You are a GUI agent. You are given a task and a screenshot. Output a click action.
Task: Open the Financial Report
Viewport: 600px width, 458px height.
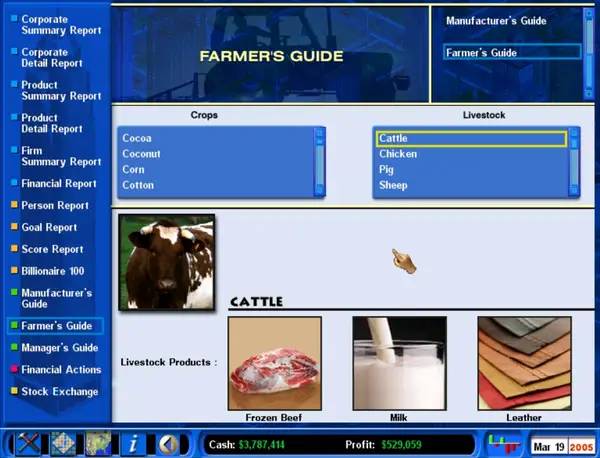59,184
